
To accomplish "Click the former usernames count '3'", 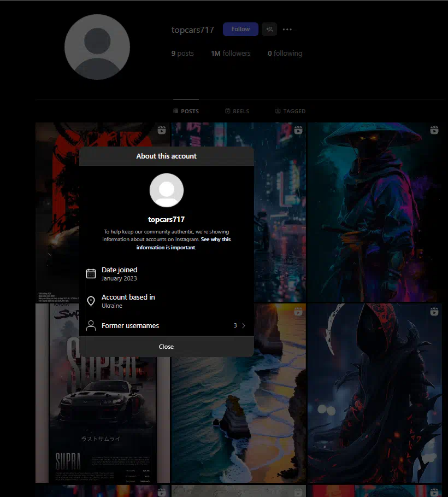I will point(235,325).
